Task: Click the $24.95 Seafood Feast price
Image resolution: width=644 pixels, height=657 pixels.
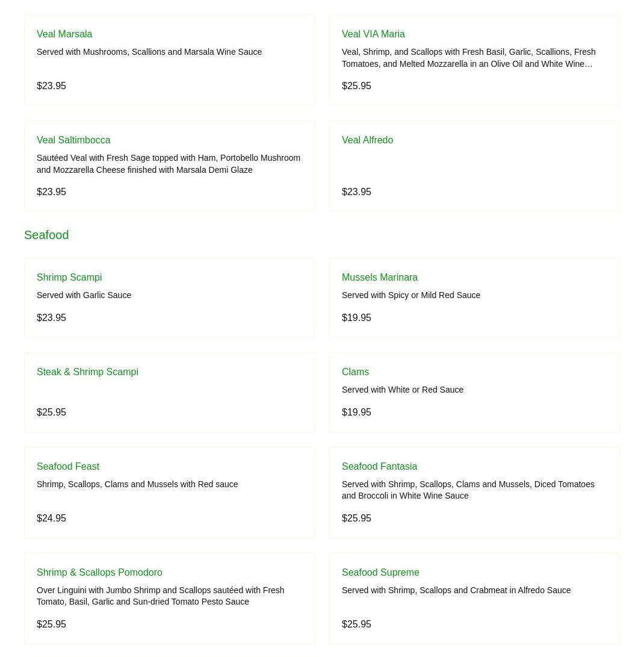Action: (x=51, y=518)
